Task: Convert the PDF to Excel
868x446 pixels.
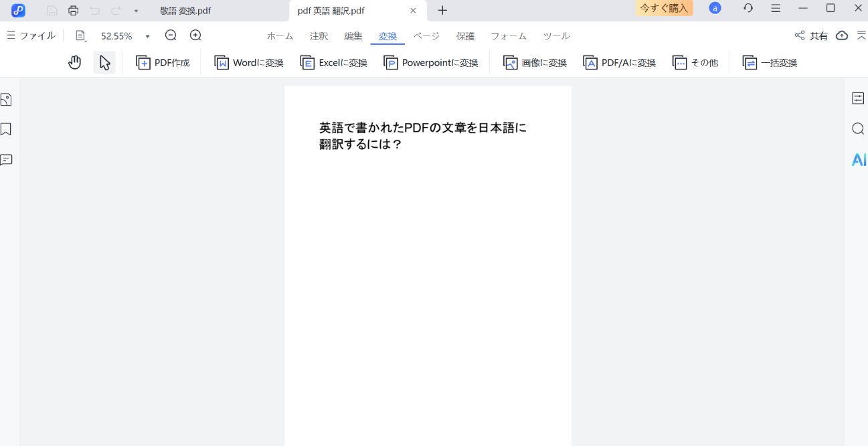Action: pyautogui.click(x=333, y=62)
